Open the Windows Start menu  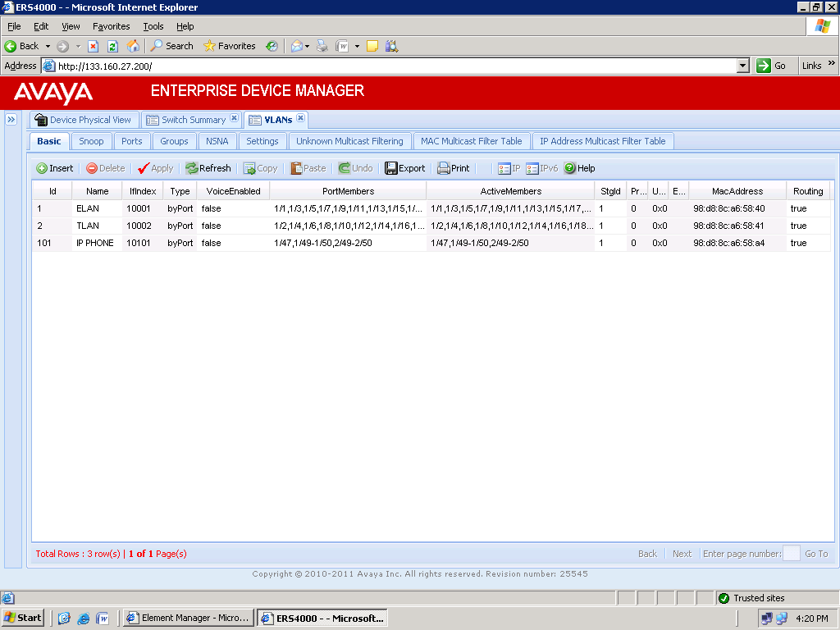23,618
